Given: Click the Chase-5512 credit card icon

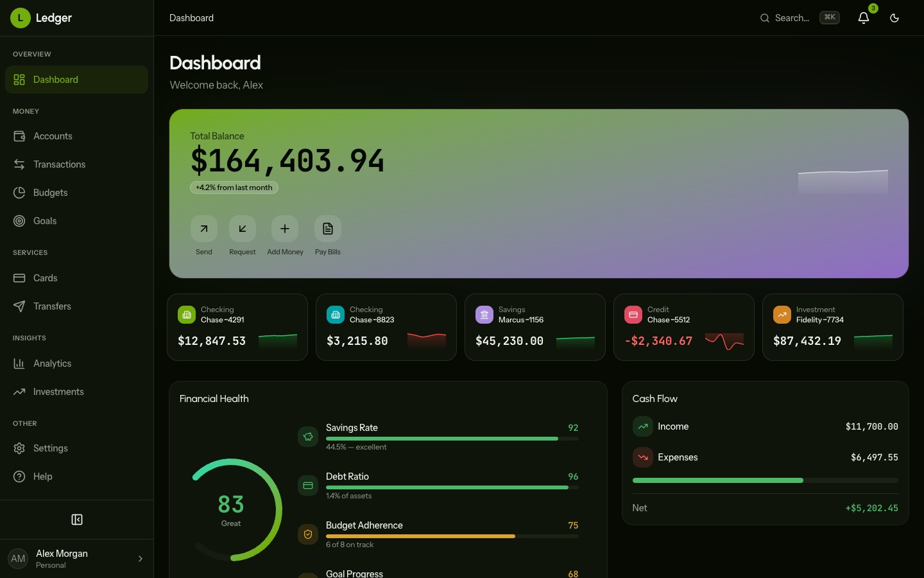Looking at the screenshot, I should coord(633,315).
